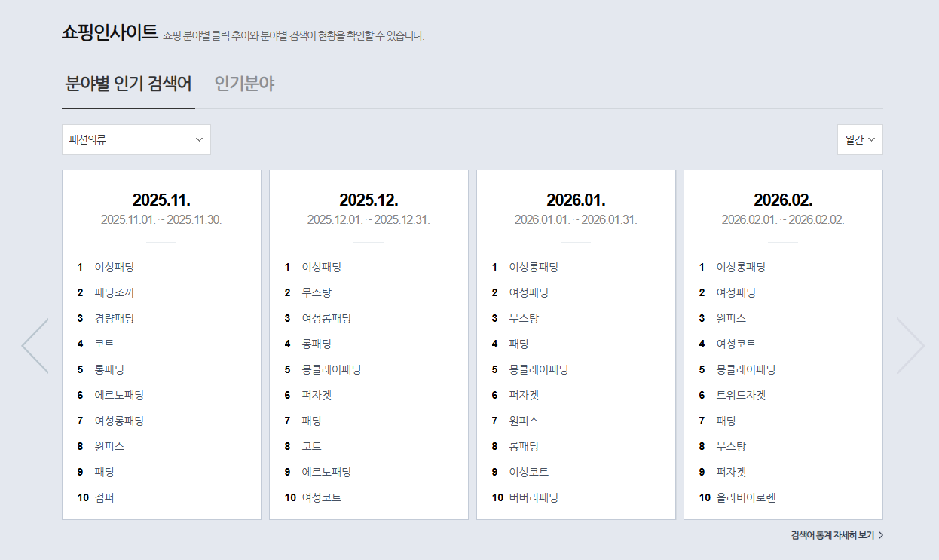Viewport: 939px width, 560px height.
Task: Select the 분야별 인기 검색어 tab
Action: (x=128, y=84)
